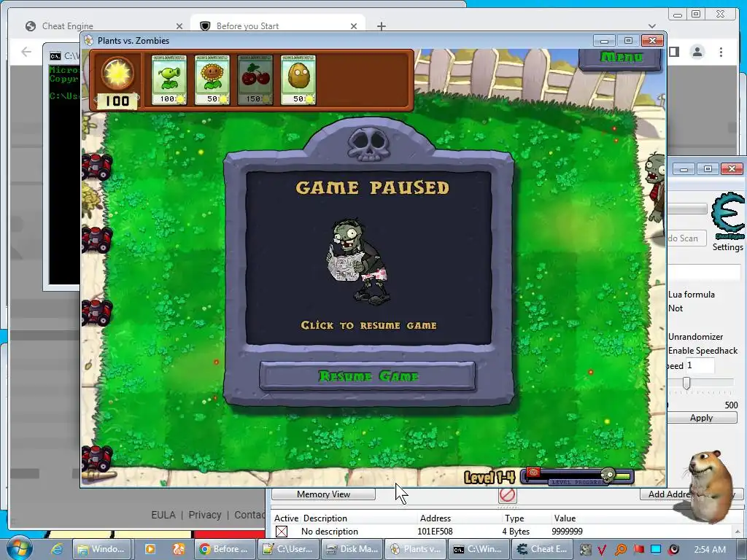747x560 pixels.
Task: Click the speedhack slider handle
Action: click(686, 383)
